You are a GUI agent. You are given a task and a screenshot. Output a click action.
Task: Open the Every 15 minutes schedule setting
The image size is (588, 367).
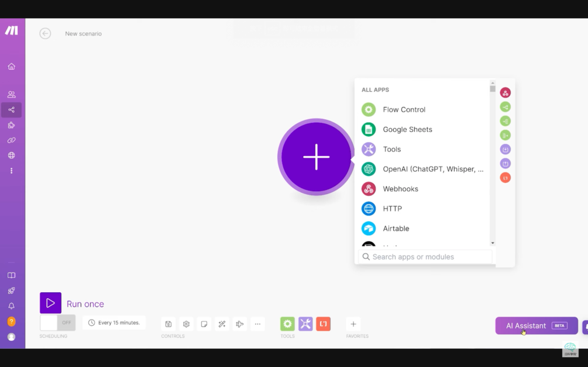[114, 323]
